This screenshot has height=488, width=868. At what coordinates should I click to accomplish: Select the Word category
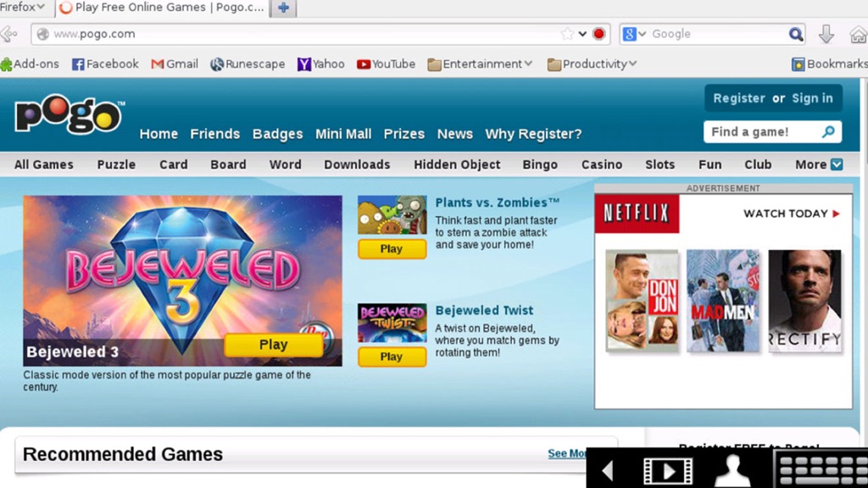click(285, 164)
